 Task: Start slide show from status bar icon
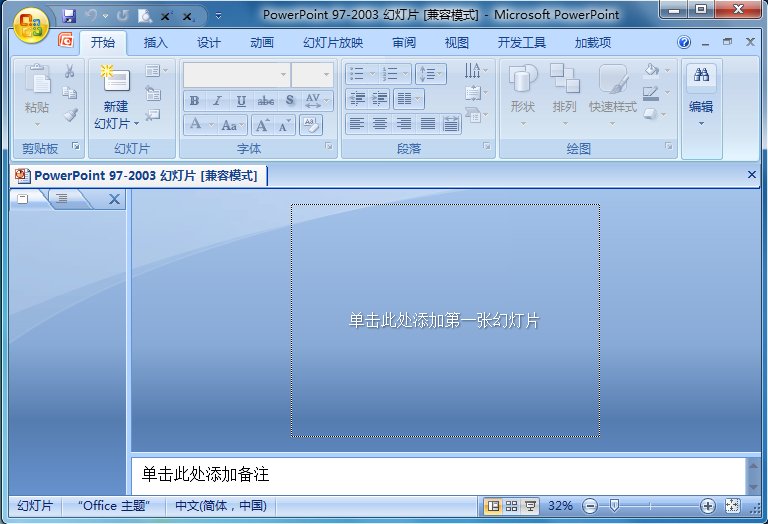point(530,506)
